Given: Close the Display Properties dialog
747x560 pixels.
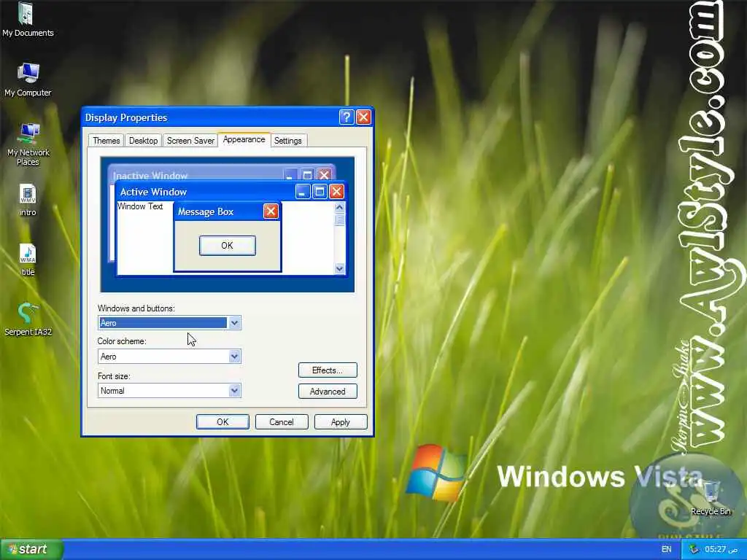Looking at the screenshot, I should [x=363, y=117].
